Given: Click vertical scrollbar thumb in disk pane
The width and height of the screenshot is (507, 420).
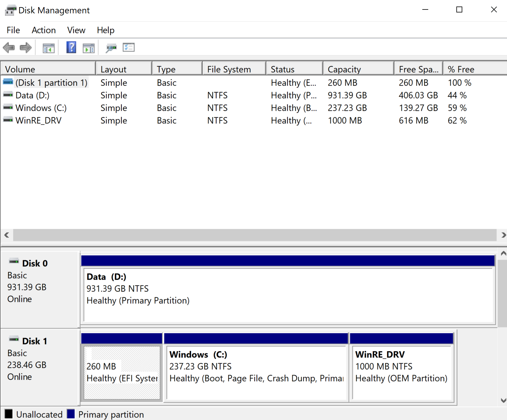Looking at the screenshot, I should [x=502, y=293].
